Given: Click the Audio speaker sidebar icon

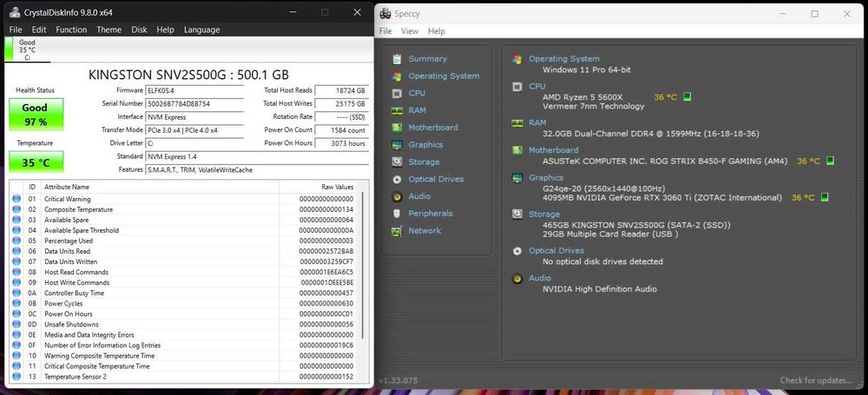Looking at the screenshot, I should pos(397,196).
